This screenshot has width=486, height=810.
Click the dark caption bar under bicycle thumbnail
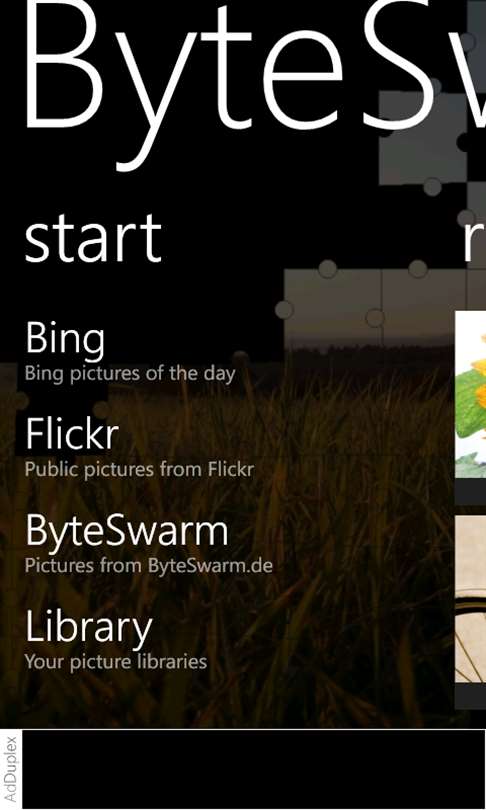[x=471, y=695]
